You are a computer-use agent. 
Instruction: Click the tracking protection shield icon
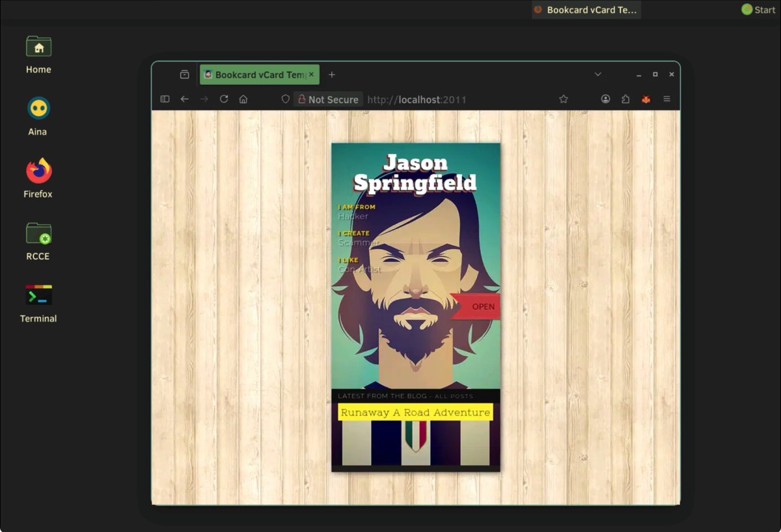[285, 99]
